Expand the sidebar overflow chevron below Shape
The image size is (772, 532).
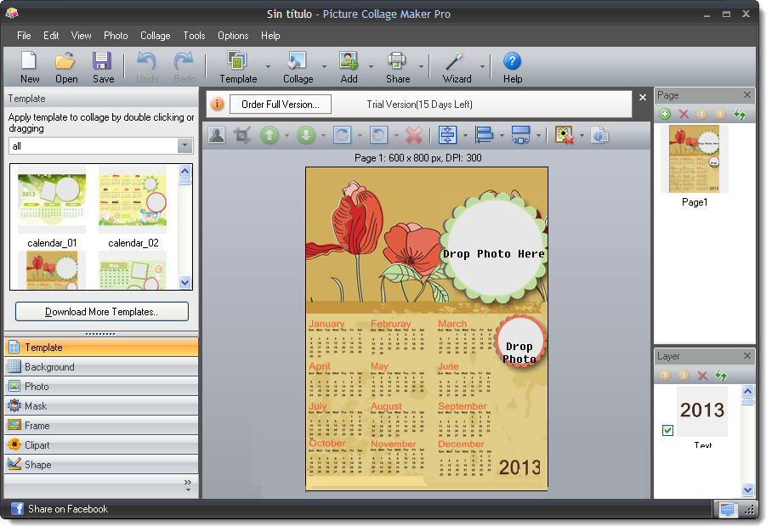188,484
